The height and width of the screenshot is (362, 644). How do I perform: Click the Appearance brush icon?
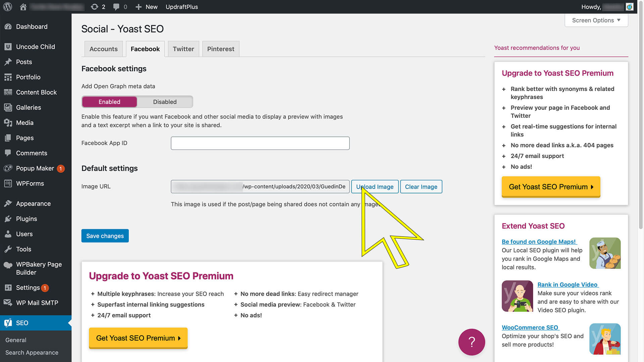(8, 203)
